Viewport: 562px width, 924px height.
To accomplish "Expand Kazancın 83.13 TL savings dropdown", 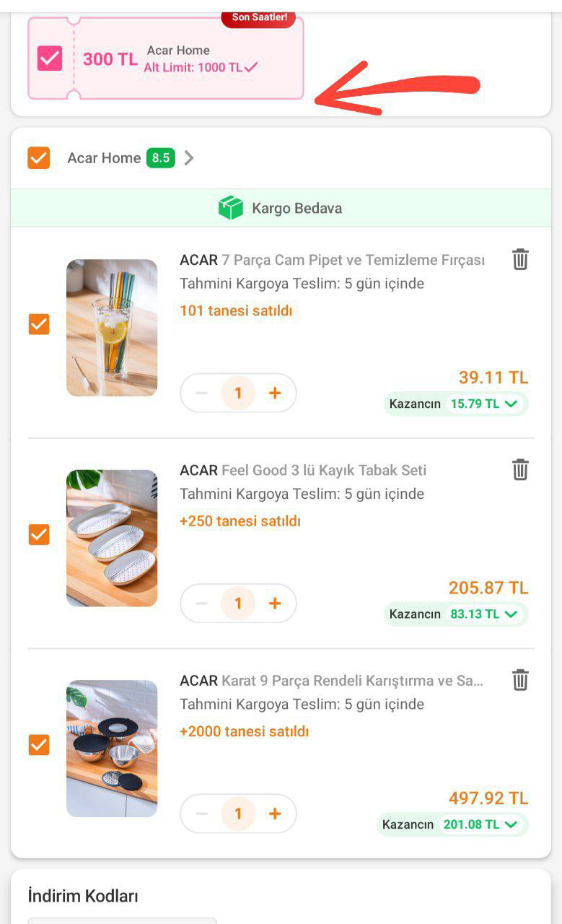I will click(x=511, y=614).
